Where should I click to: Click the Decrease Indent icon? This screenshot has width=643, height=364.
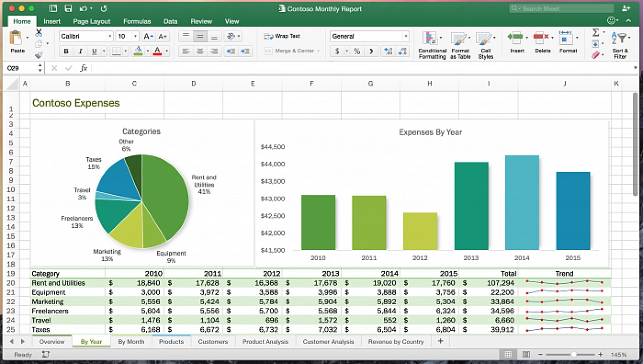tap(231, 51)
